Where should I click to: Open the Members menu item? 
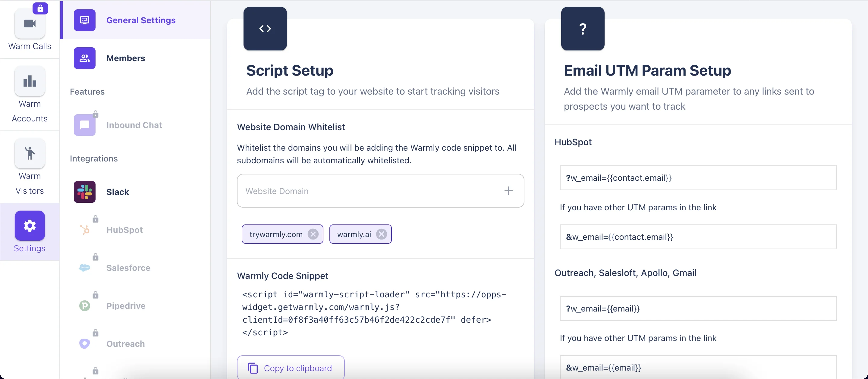(135, 58)
